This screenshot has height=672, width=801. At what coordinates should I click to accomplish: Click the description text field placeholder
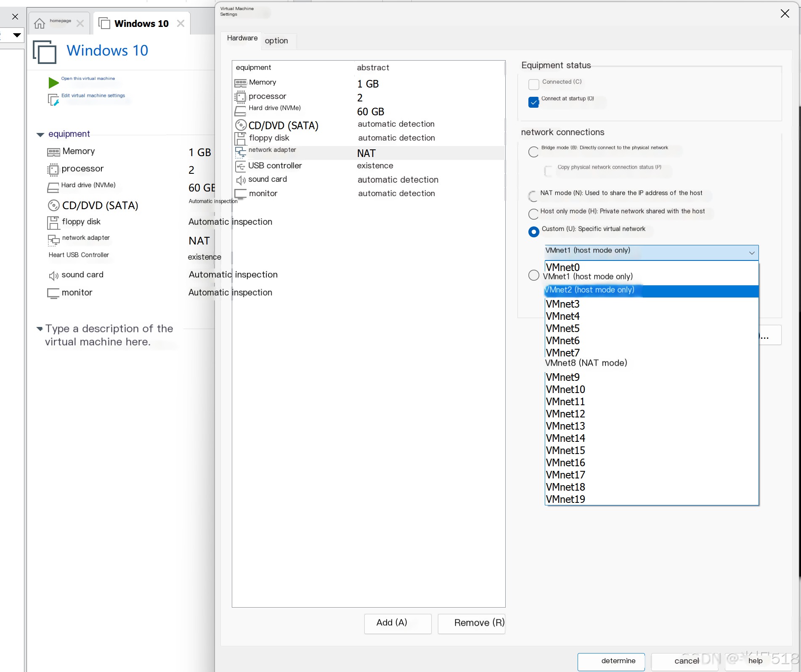point(109,335)
